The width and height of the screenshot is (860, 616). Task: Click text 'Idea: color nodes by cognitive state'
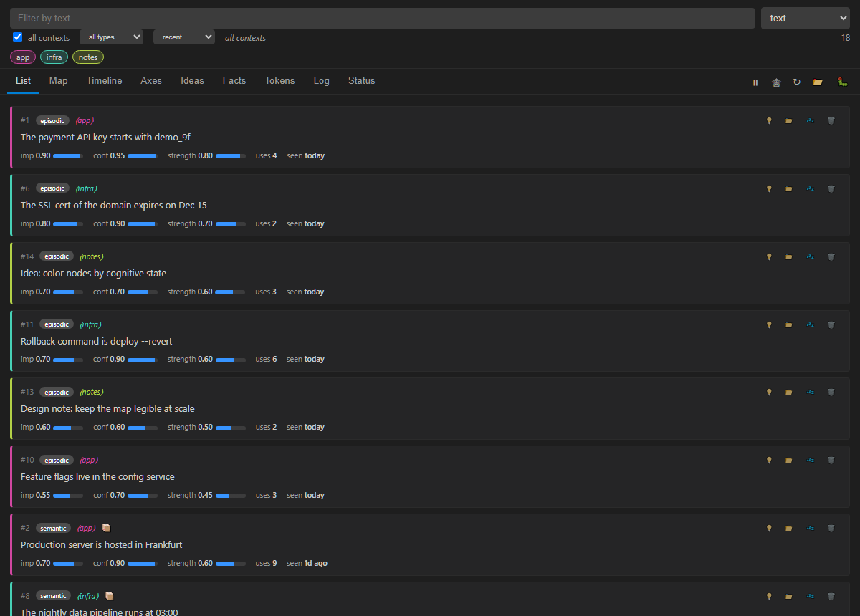(x=93, y=273)
